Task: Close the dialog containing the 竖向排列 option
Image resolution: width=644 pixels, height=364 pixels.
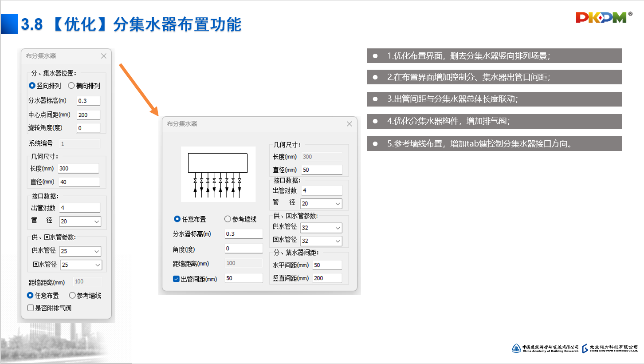Action: pyautogui.click(x=104, y=56)
